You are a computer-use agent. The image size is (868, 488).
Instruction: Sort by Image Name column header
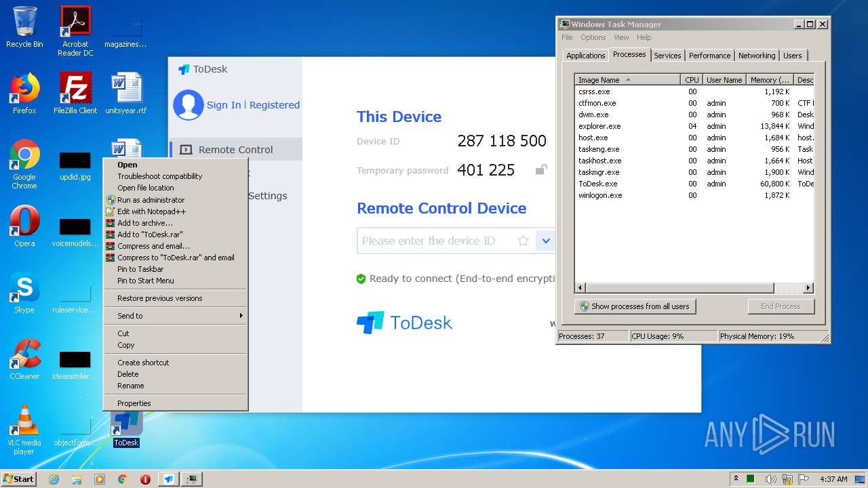pos(627,80)
